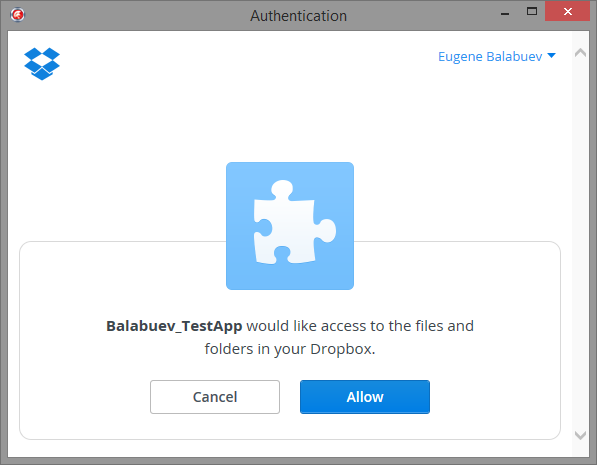Image resolution: width=597 pixels, height=465 pixels.
Task: Click the scroll up arrow
Action: (580, 53)
